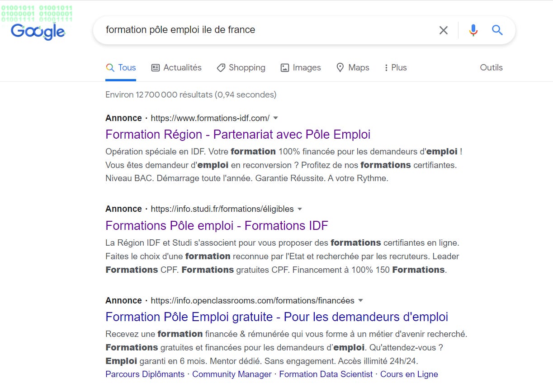Click the Community Manager sitelink
Image resolution: width=553 pixels, height=392 pixels.
pos(232,374)
